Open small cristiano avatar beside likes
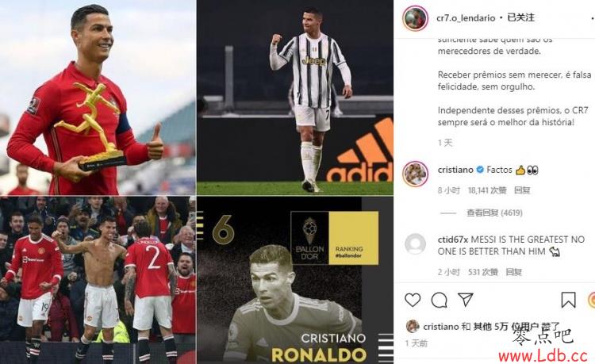 click(x=413, y=327)
